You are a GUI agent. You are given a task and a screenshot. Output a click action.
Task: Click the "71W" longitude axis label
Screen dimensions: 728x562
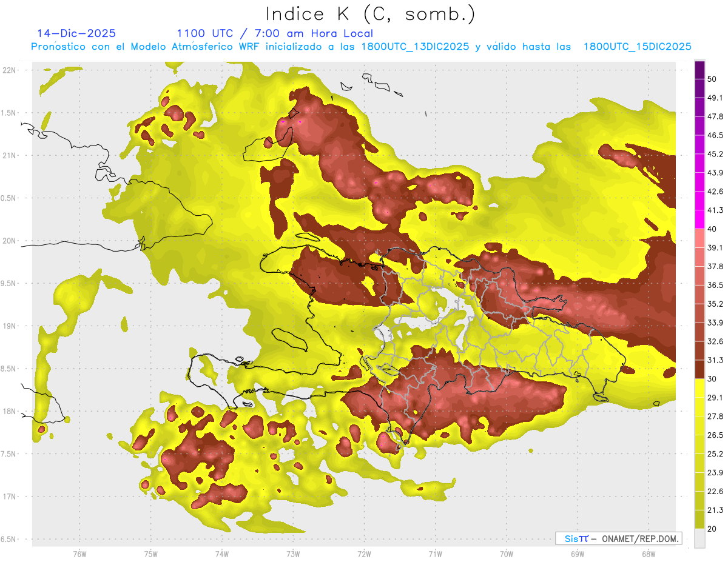435,554
